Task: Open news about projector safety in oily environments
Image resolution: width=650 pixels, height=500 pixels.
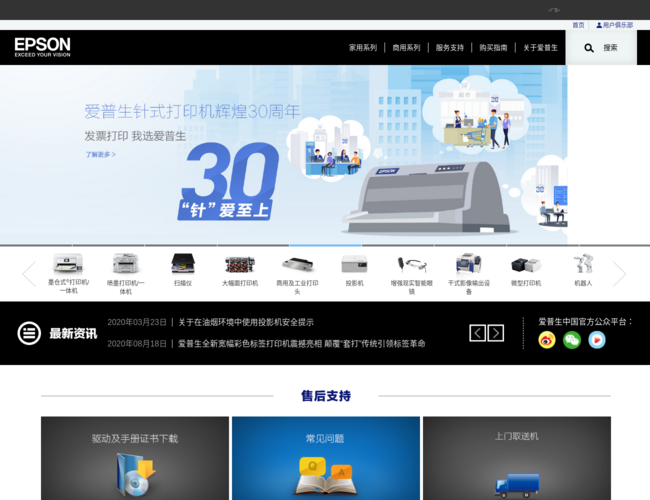Action: (246, 322)
